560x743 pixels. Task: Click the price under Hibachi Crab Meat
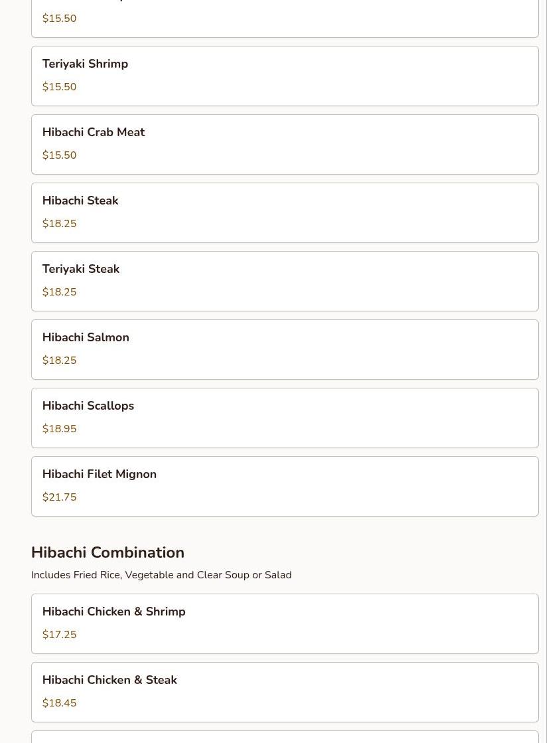[59, 155]
